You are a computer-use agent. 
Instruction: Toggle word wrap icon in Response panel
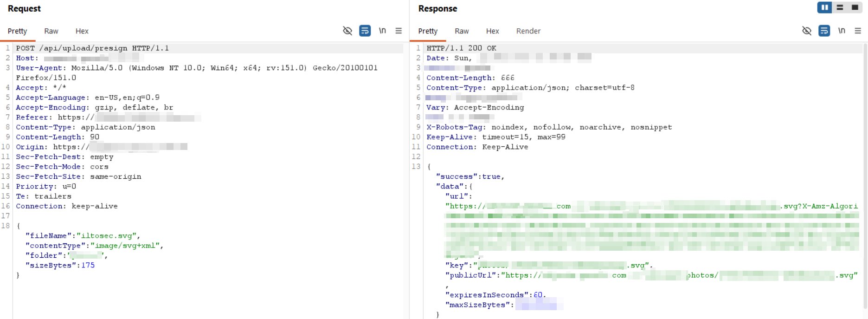pyautogui.click(x=824, y=31)
